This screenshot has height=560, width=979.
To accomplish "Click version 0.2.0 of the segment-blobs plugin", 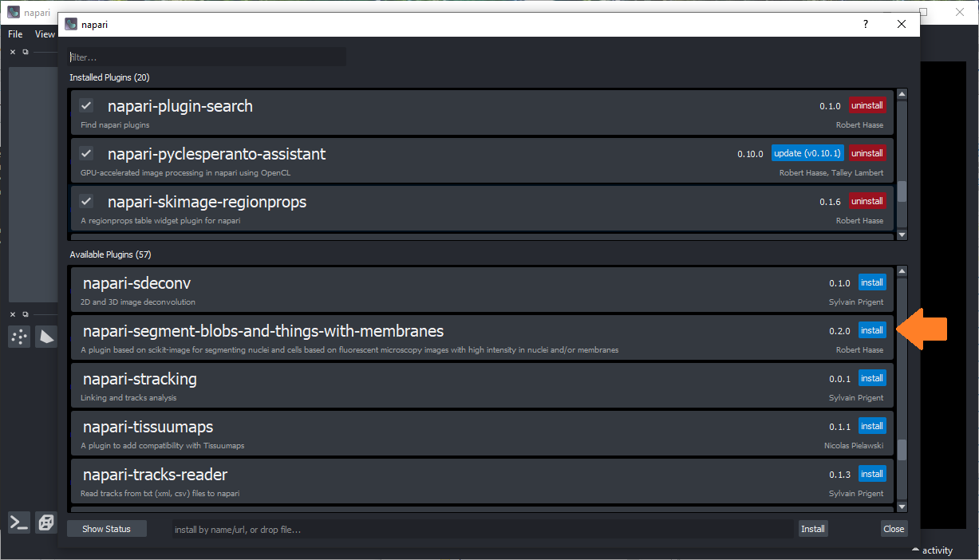I will point(839,331).
